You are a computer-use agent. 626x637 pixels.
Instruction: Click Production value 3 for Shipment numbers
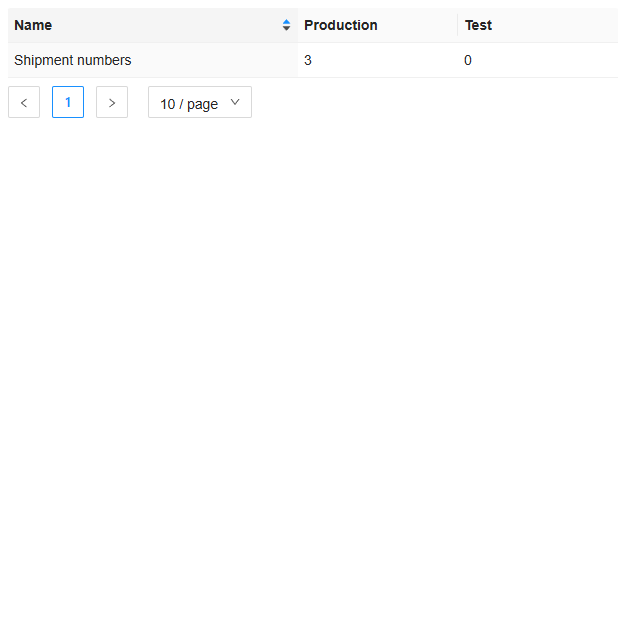click(308, 60)
